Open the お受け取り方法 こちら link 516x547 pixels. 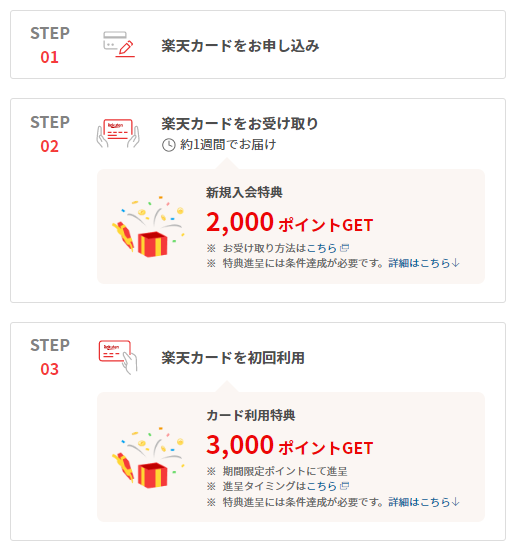pos(321,248)
